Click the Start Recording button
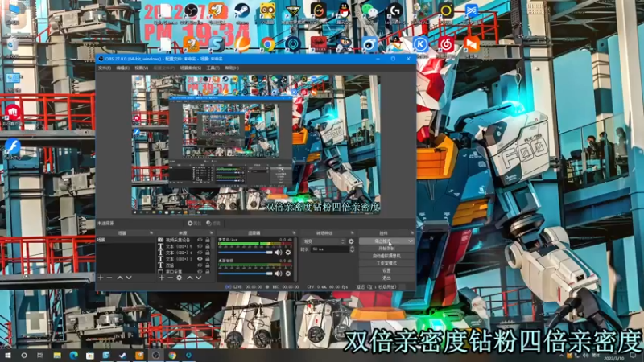The width and height of the screenshot is (644, 362). tap(386, 249)
